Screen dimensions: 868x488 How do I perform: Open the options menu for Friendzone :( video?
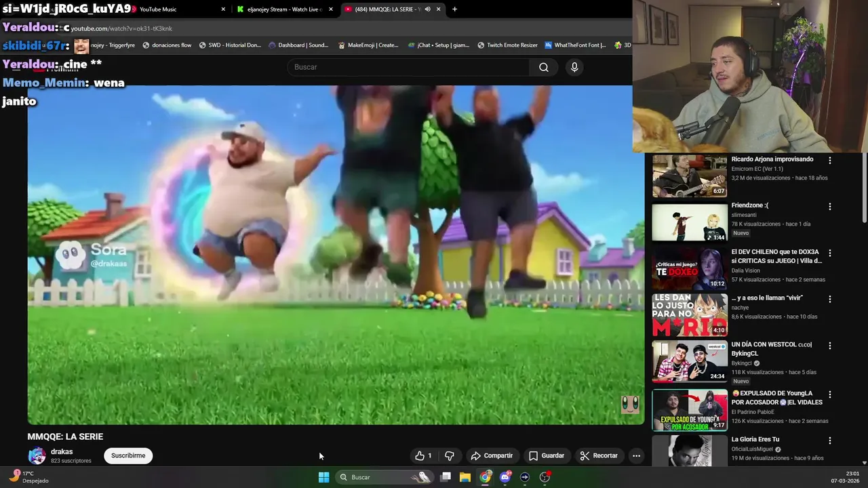point(829,206)
